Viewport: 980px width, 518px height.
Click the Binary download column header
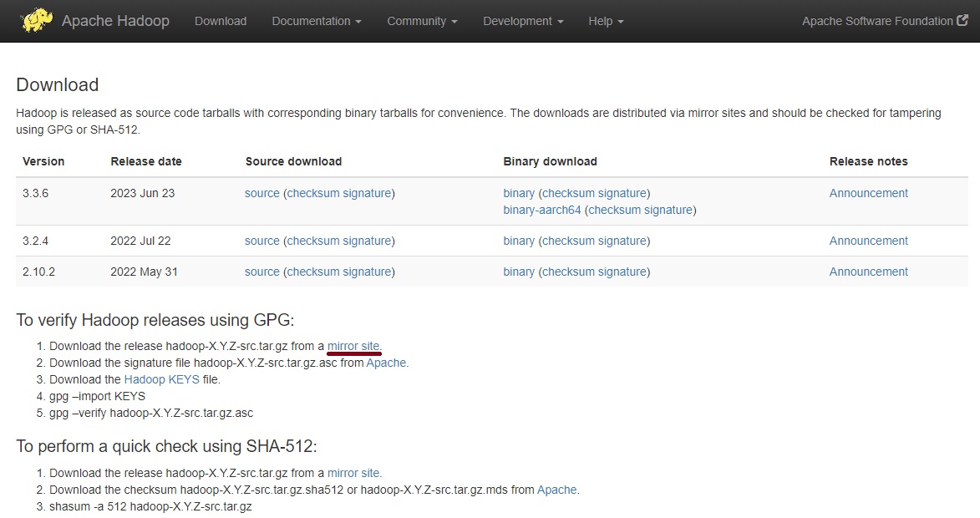pyautogui.click(x=550, y=161)
